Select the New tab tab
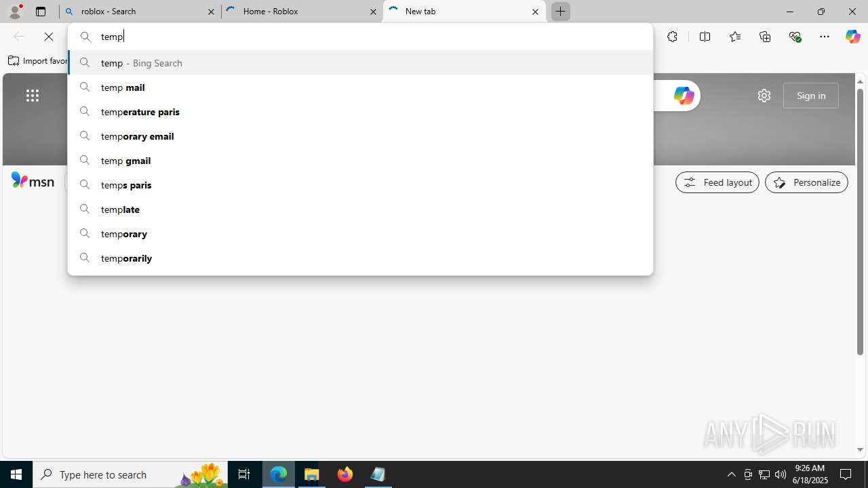 coord(465,12)
